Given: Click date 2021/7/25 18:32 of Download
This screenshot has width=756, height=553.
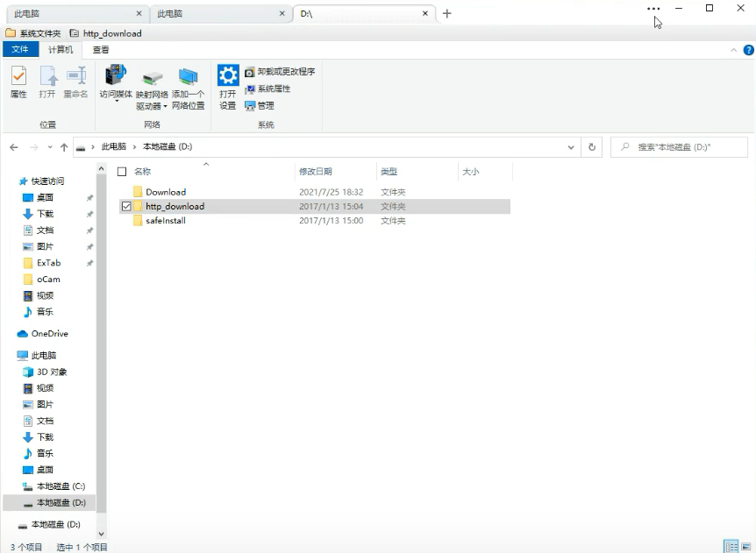Looking at the screenshot, I should click(x=331, y=192).
